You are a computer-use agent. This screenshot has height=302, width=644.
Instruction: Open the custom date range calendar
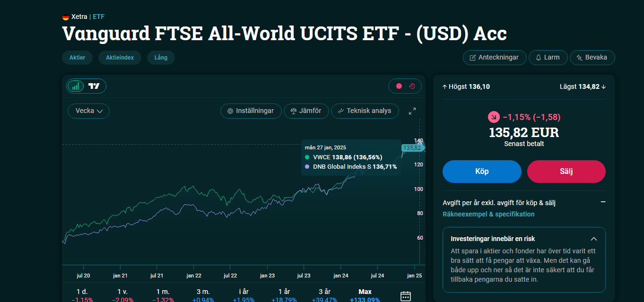406,296
